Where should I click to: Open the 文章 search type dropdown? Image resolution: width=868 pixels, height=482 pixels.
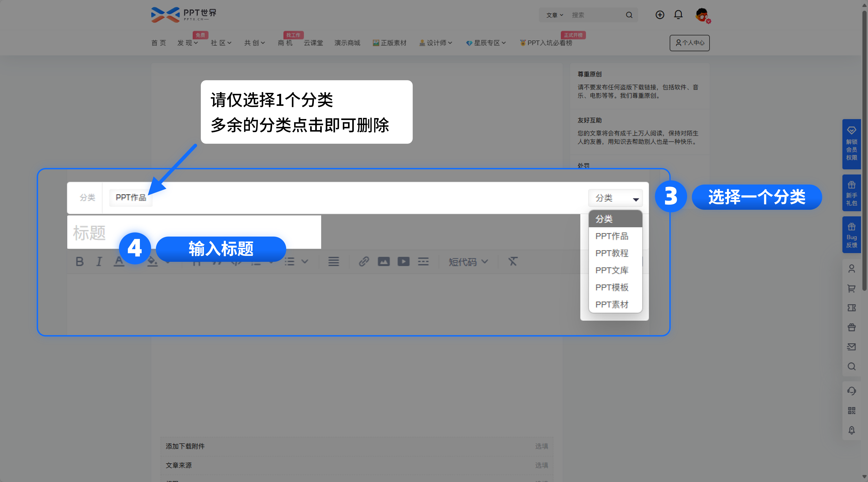point(554,15)
